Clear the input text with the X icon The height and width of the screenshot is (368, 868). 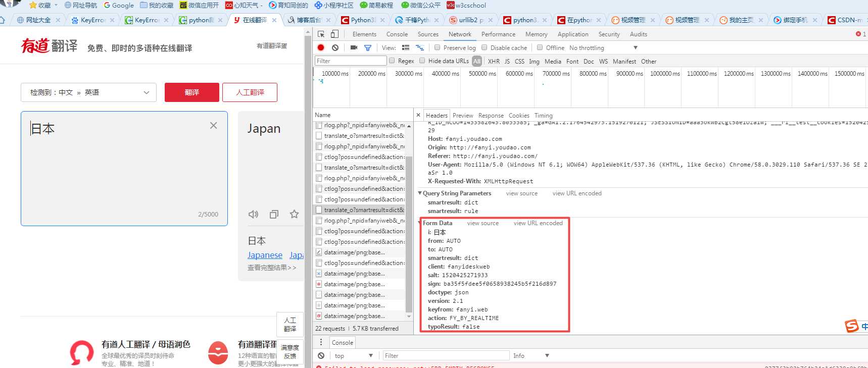(214, 125)
